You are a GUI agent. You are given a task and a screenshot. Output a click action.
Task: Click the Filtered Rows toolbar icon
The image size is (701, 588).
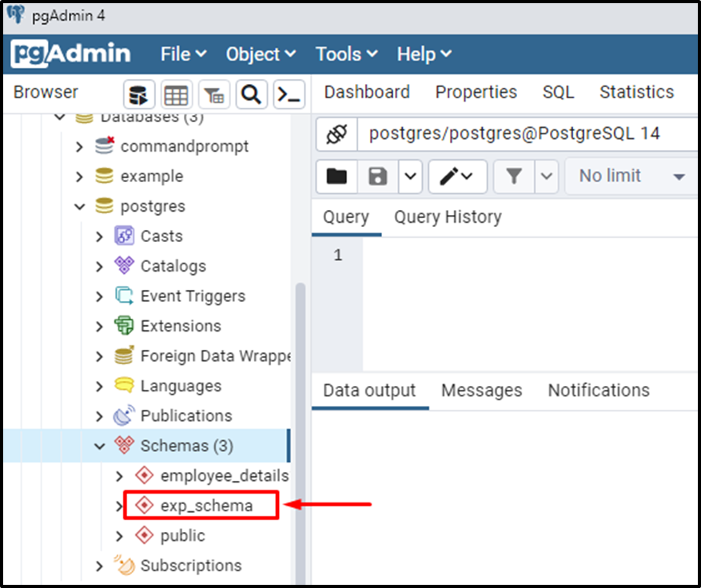click(213, 94)
